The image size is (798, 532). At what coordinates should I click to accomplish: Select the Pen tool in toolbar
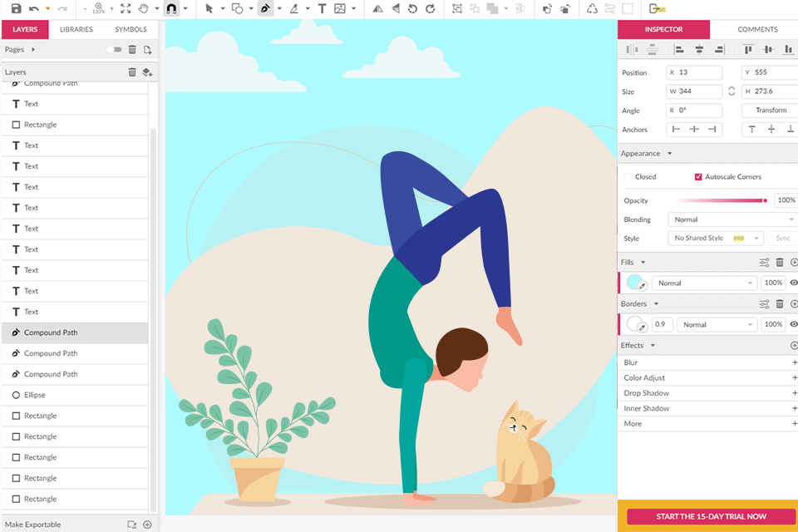pos(265,8)
